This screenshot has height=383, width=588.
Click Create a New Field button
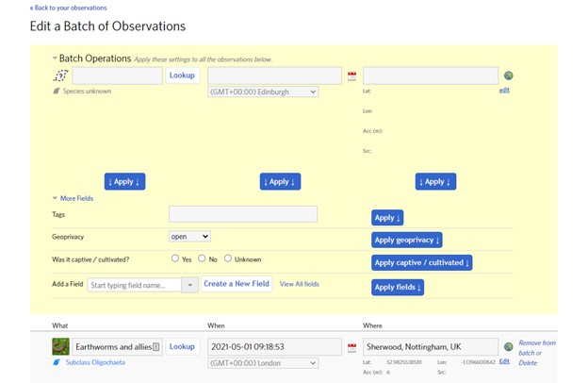pos(237,284)
